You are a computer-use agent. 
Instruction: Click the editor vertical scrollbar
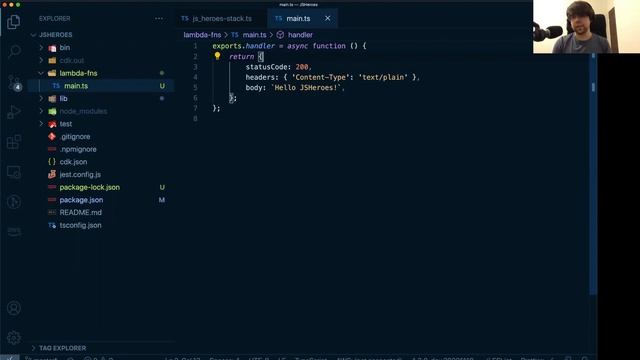click(x=593, y=173)
